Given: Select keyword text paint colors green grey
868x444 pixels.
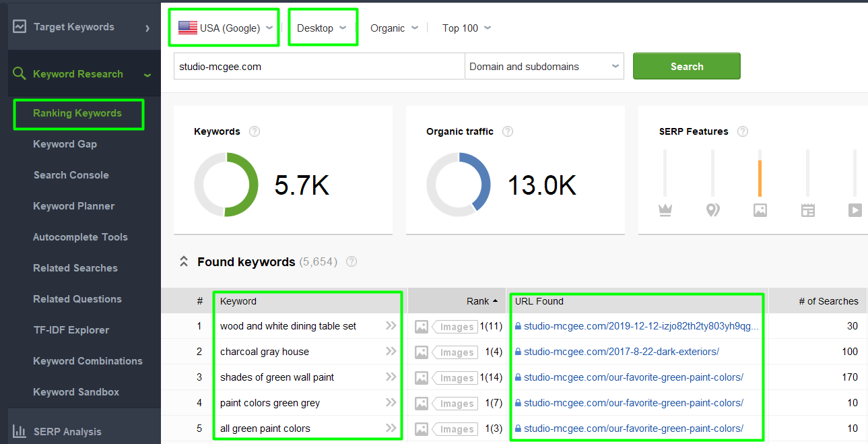Looking at the screenshot, I should point(270,403).
